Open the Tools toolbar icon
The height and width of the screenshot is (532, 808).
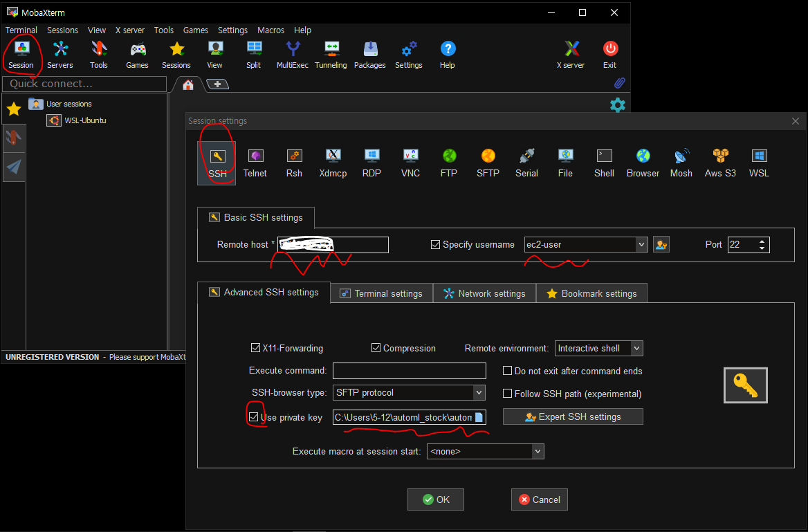point(99,55)
